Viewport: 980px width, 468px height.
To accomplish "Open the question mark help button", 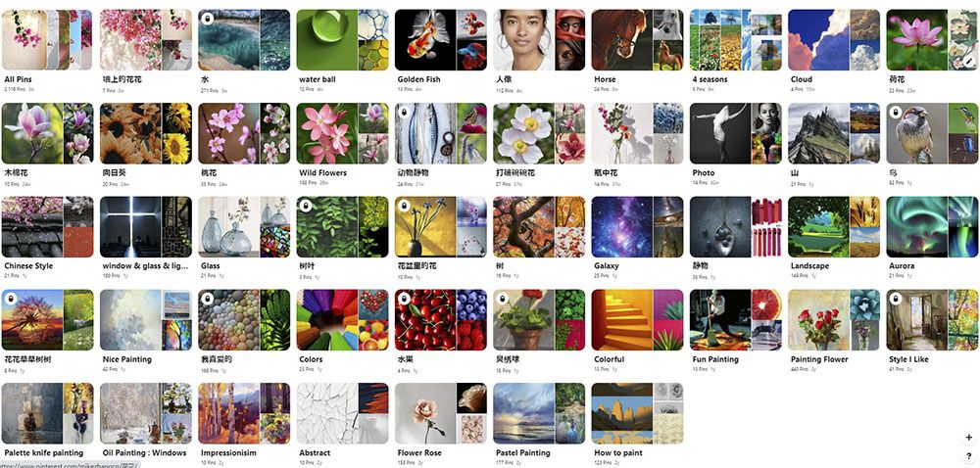I will [969, 455].
